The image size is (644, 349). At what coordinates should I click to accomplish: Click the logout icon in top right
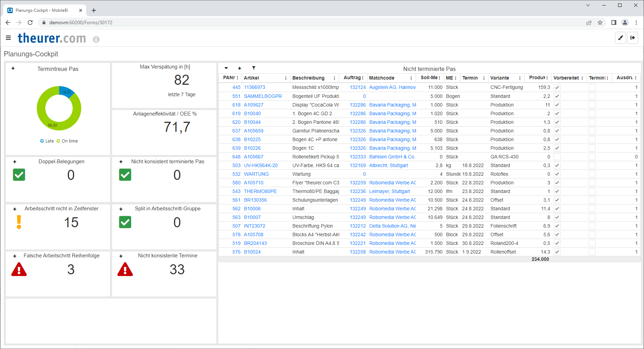pyautogui.click(x=633, y=38)
